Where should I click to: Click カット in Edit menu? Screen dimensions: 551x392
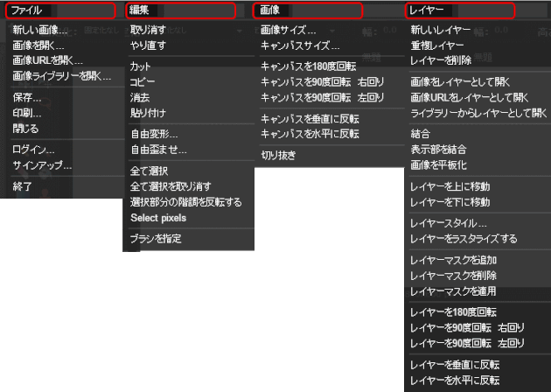tap(140, 66)
